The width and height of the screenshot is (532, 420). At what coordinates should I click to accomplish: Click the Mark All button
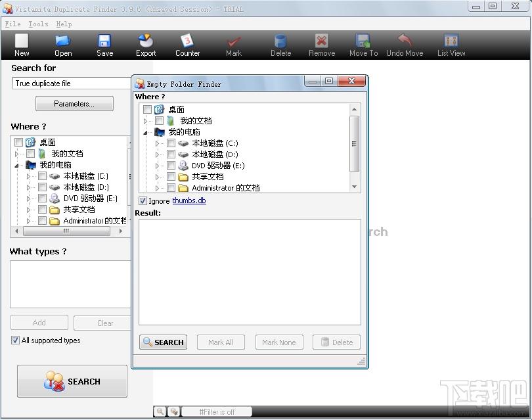click(x=221, y=342)
